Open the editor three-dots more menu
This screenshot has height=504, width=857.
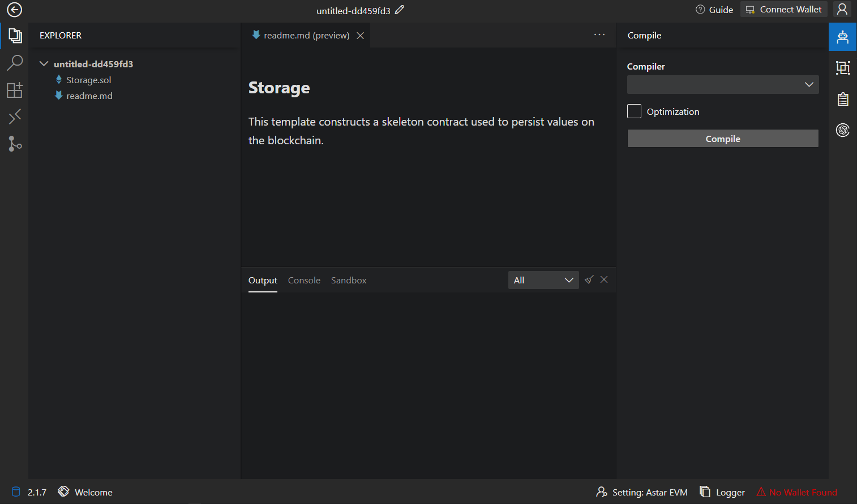click(599, 35)
